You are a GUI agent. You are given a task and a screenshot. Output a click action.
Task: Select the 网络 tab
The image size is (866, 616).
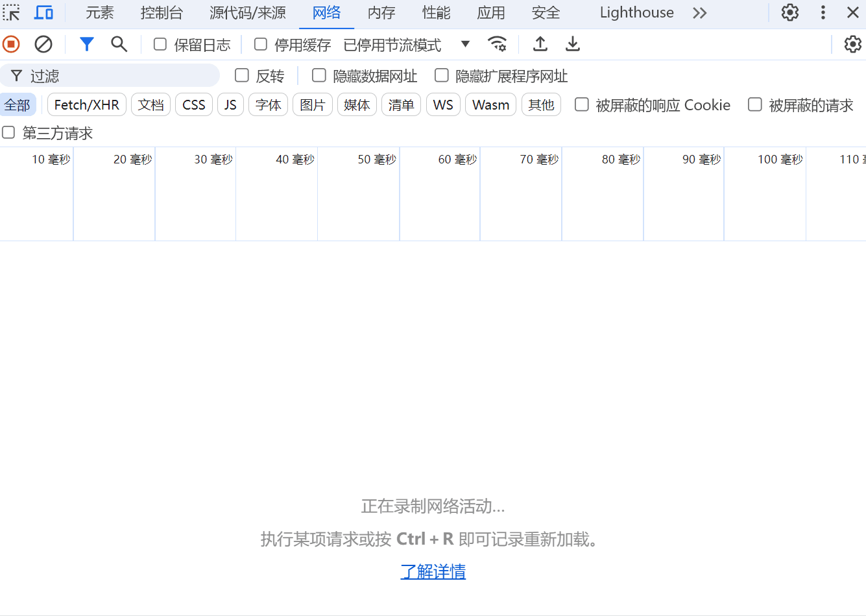(326, 12)
